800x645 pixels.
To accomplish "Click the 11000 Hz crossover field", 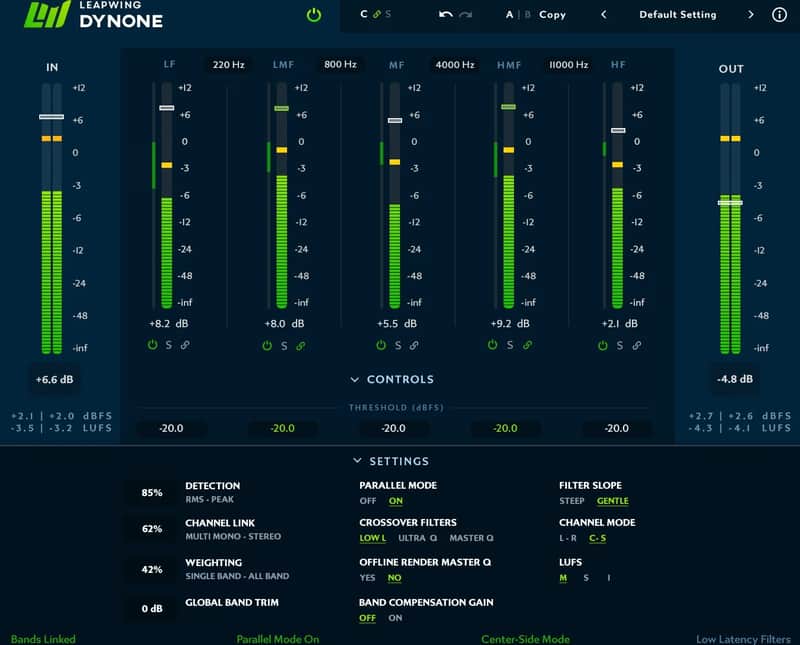I will [x=568, y=65].
